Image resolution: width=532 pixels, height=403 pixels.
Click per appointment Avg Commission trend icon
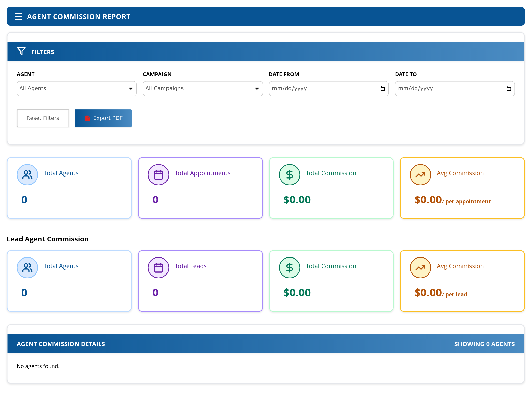point(420,175)
